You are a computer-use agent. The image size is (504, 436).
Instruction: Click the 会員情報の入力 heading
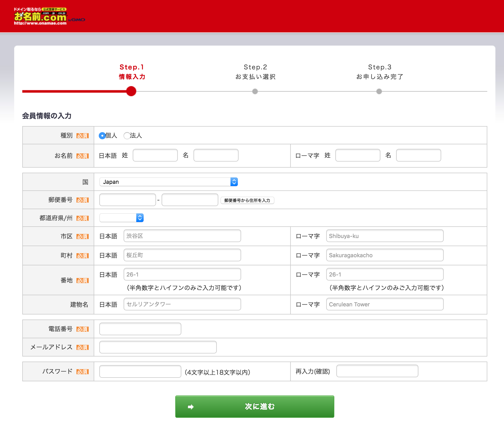47,116
